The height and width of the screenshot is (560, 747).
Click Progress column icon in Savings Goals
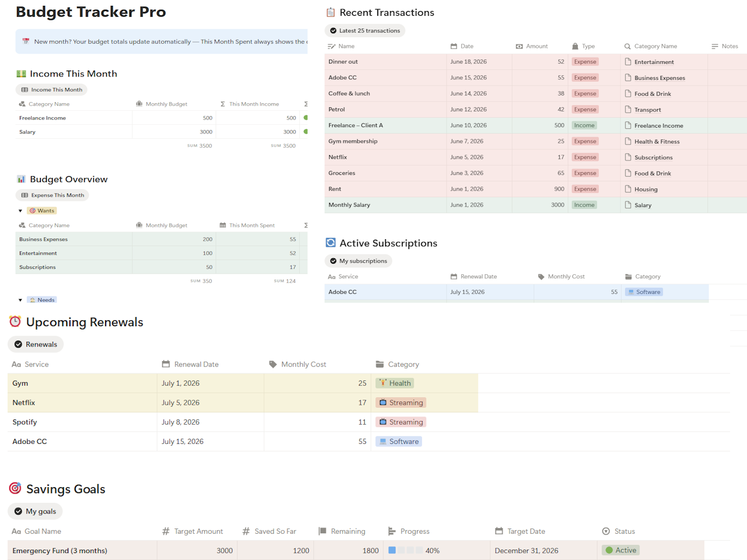pyautogui.click(x=392, y=531)
